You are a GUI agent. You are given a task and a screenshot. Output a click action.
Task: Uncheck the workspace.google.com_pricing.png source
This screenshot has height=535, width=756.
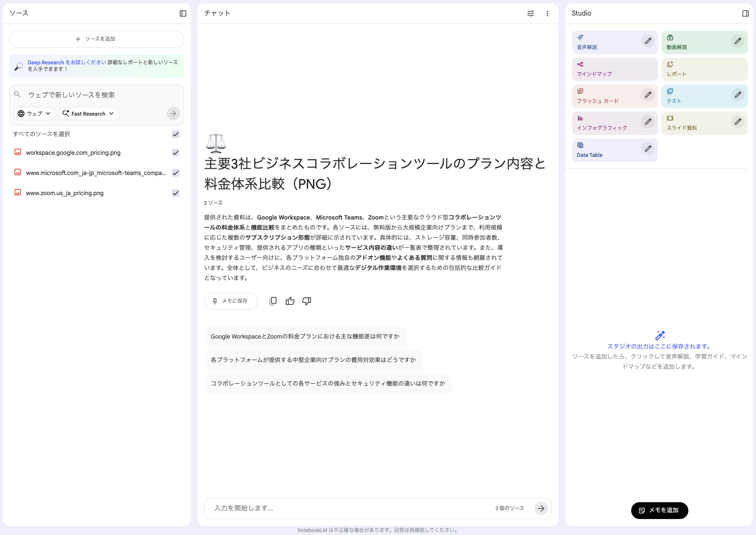pos(176,153)
